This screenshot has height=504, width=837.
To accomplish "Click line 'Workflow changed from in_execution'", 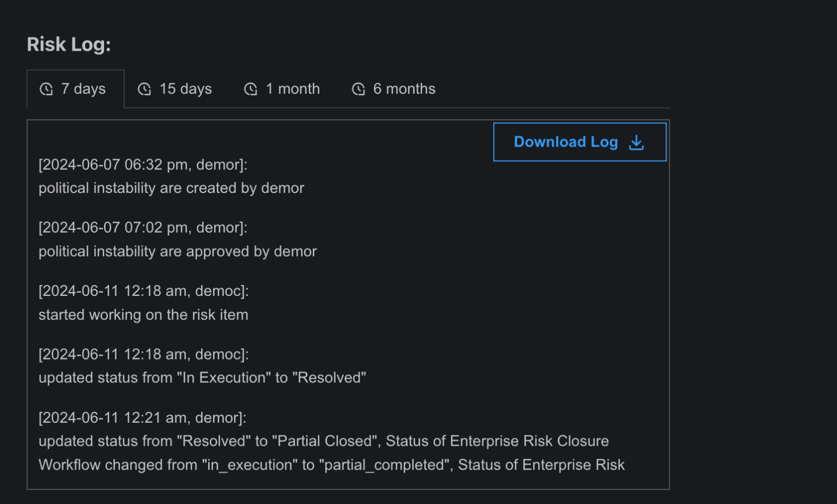I will pos(331,465).
